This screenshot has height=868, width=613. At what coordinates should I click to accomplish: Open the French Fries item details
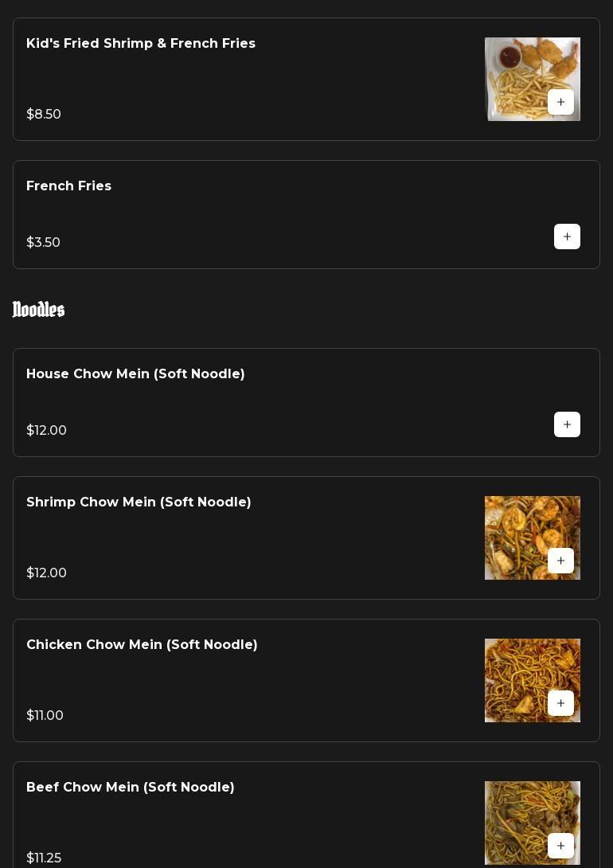pyautogui.click(x=69, y=186)
